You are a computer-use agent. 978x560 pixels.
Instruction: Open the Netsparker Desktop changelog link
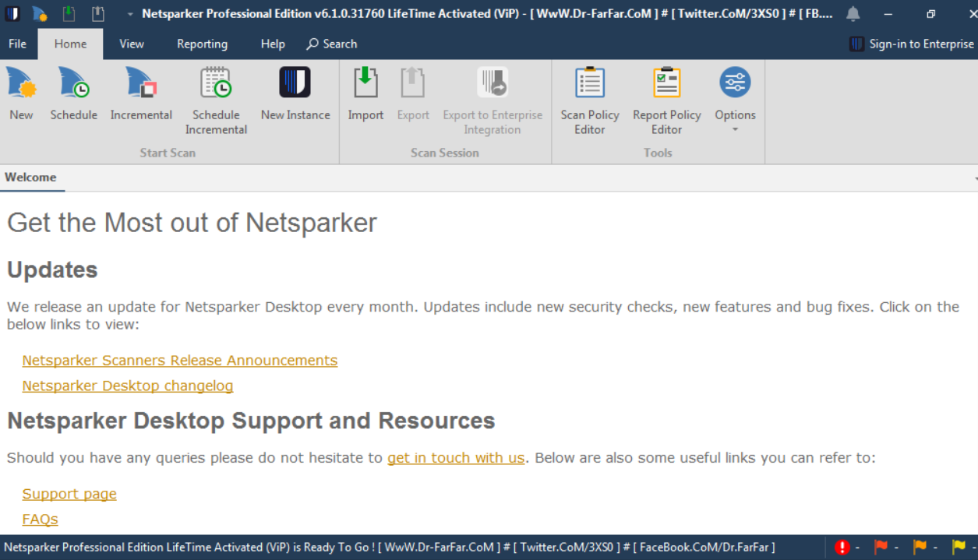pos(127,386)
